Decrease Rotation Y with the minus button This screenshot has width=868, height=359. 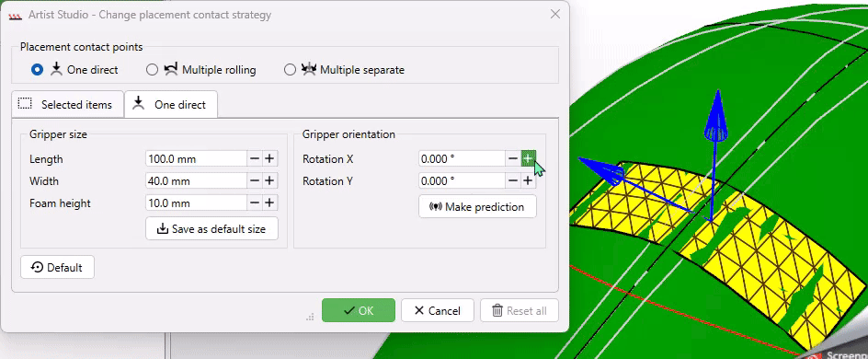[x=513, y=181]
